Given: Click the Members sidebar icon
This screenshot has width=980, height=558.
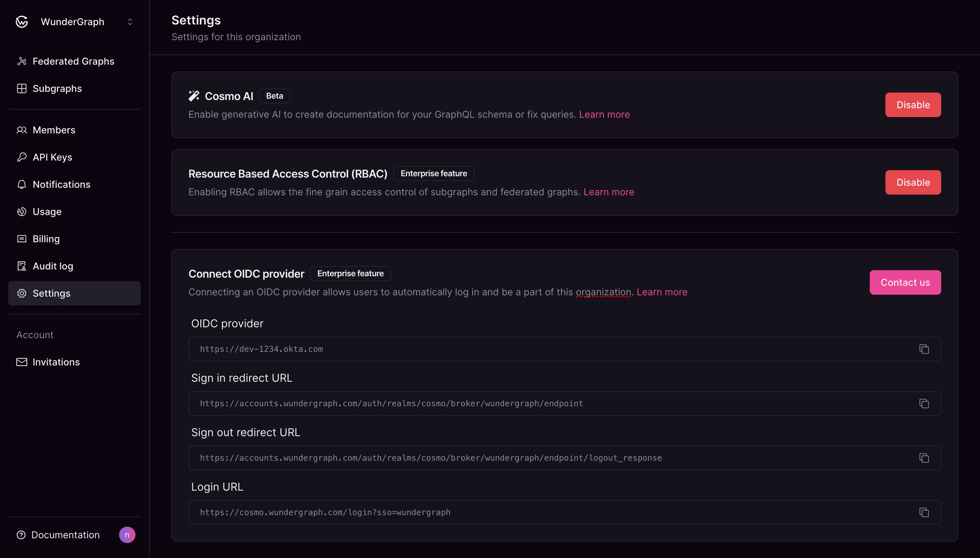Looking at the screenshot, I should tap(21, 130).
